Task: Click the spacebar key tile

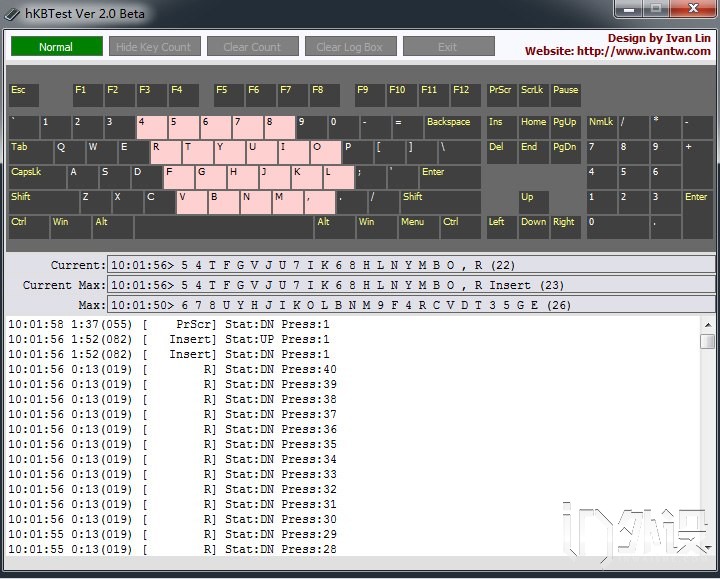Action: point(224,227)
